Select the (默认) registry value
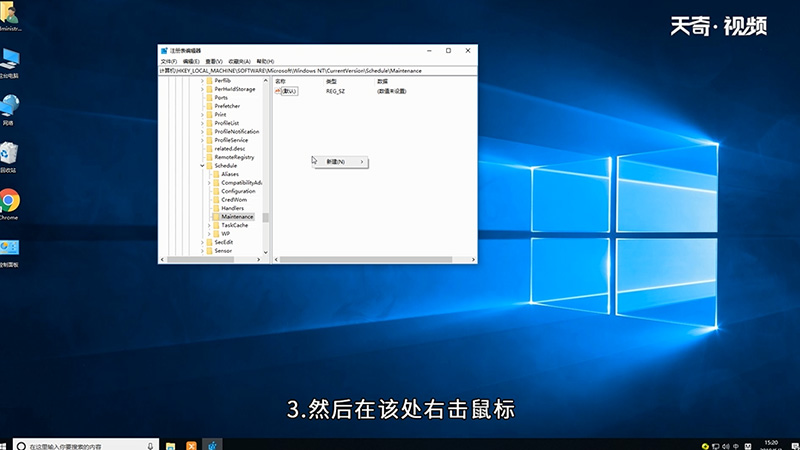The width and height of the screenshot is (800, 450). click(289, 91)
